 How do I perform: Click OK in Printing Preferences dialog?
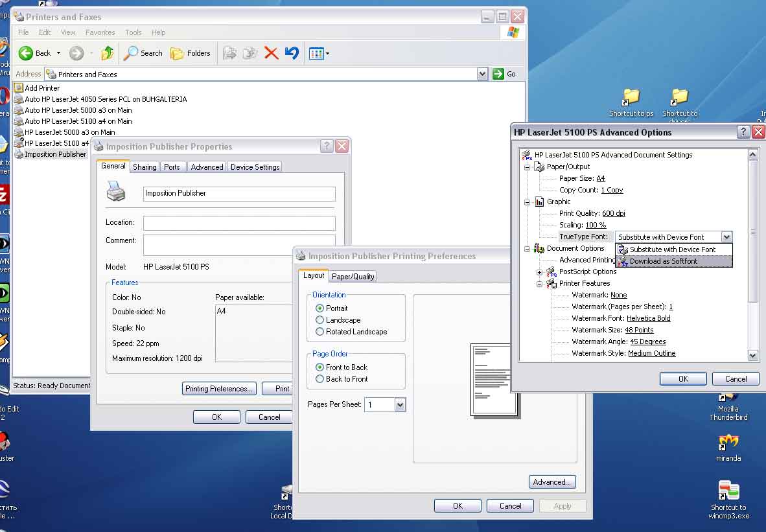458,506
